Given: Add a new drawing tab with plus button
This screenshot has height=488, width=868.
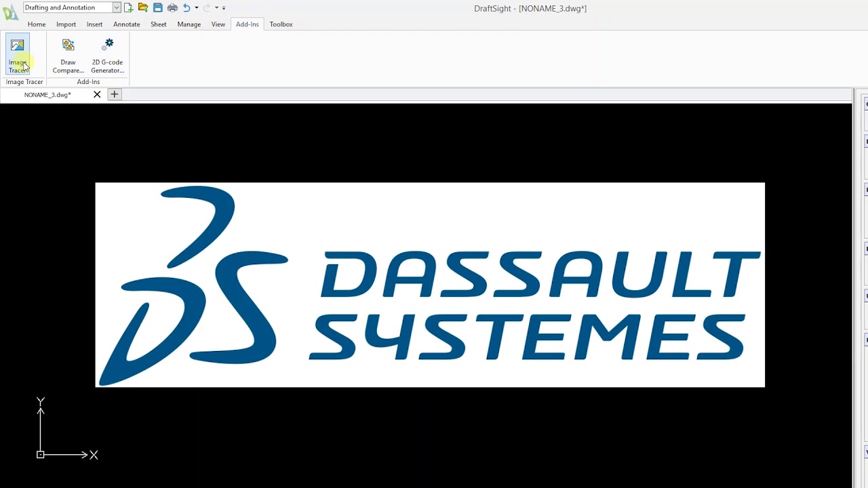Looking at the screenshot, I should pos(115,94).
